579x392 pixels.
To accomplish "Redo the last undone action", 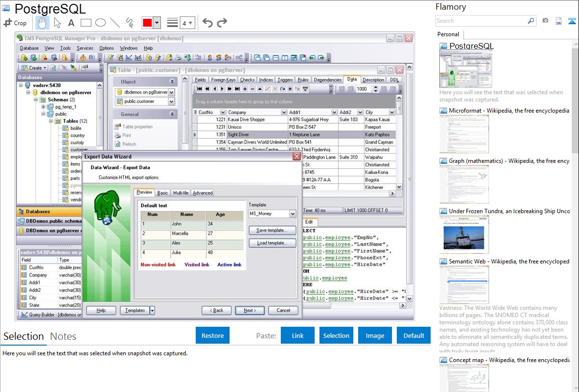I will [x=222, y=23].
